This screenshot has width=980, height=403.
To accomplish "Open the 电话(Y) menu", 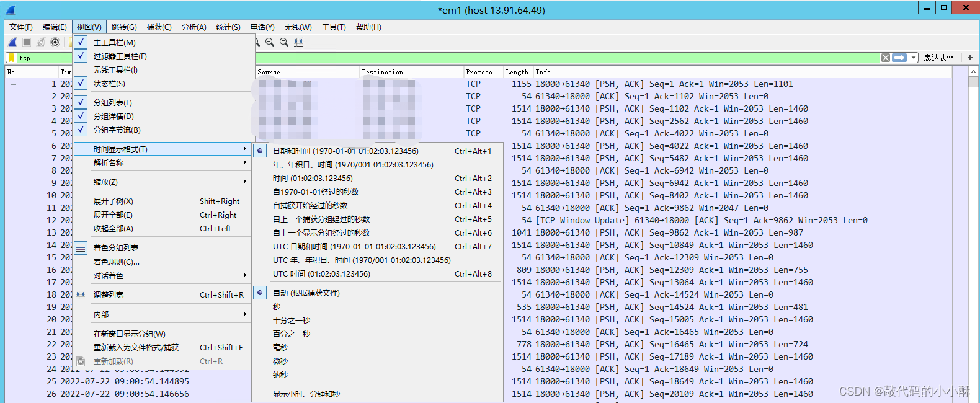I will tap(262, 27).
